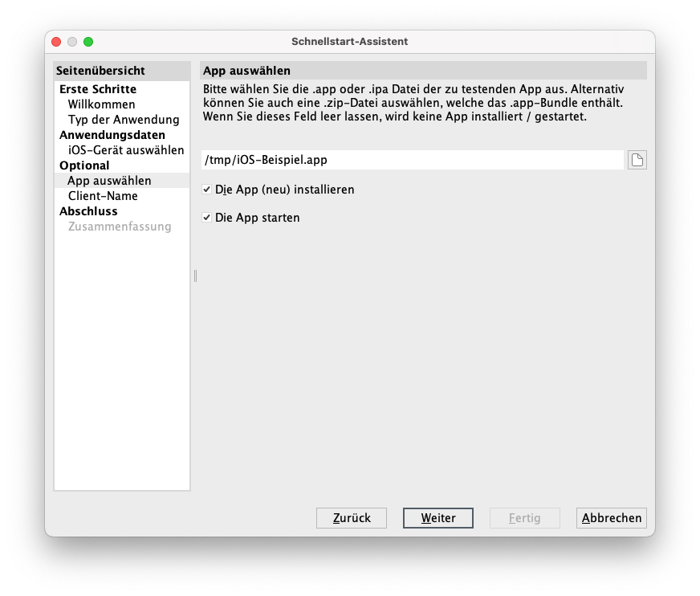Select 'App auswählen' in the sidebar
Image resolution: width=700 pixels, height=596 pixels.
[x=122, y=181]
